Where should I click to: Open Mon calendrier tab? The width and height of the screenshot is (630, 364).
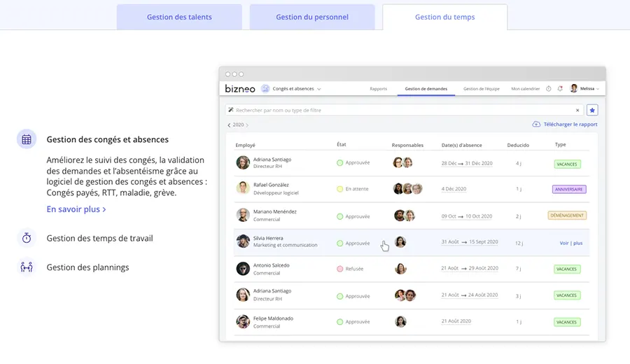[525, 89]
